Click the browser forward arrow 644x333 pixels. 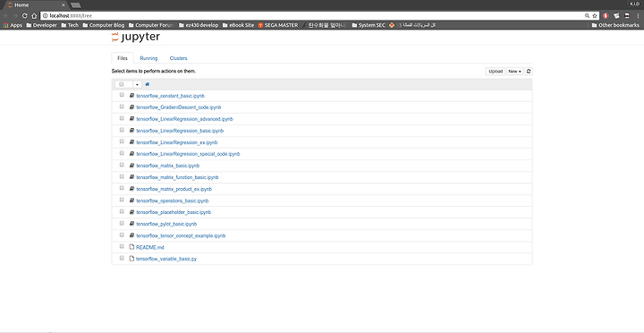point(15,15)
